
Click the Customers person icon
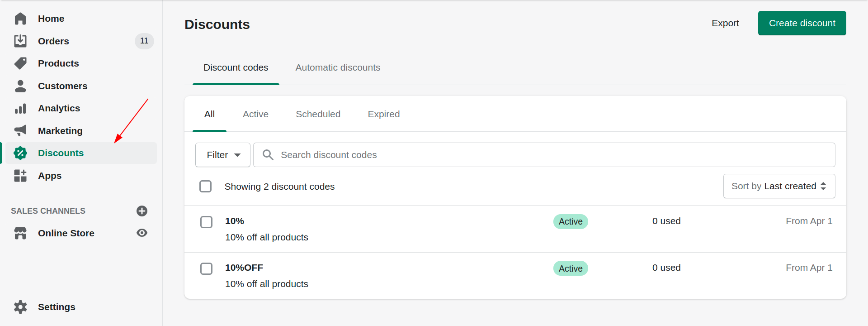[x=20, y=86]
